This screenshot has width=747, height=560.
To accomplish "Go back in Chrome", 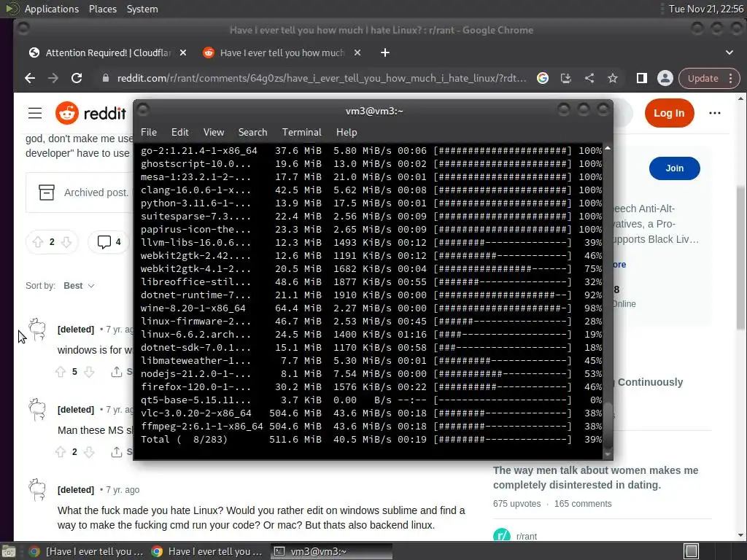I will click(30, 78).
